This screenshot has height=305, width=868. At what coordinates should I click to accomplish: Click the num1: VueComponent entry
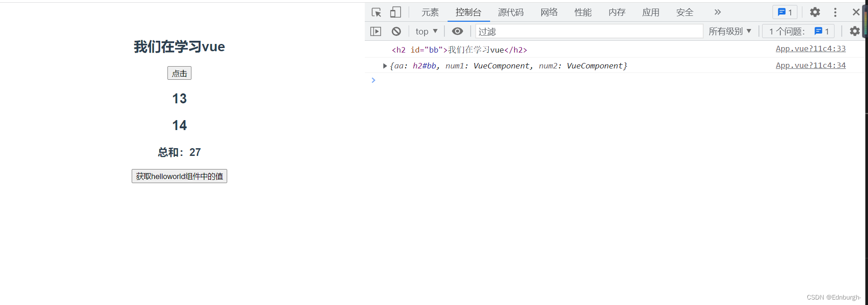tap(487, 66)
